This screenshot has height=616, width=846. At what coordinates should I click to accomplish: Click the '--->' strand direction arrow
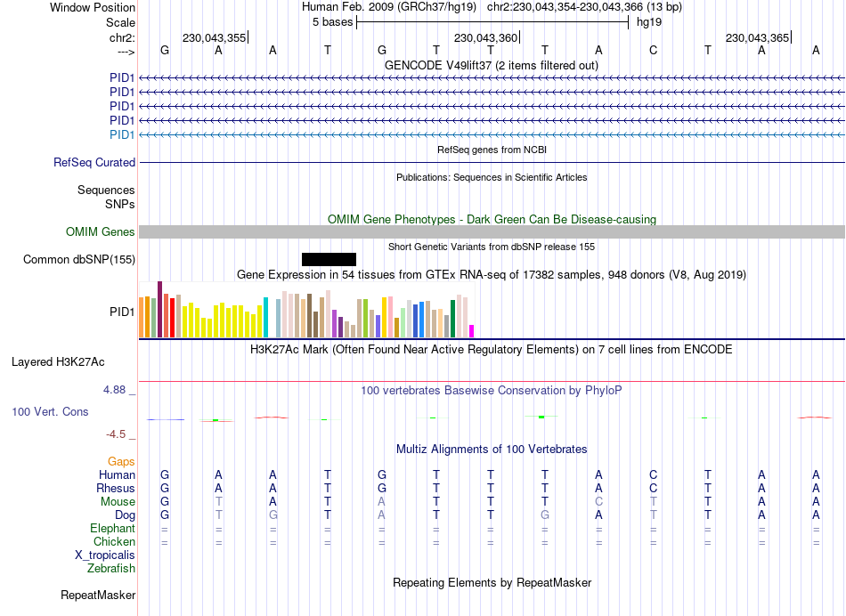tap(126, 53)
